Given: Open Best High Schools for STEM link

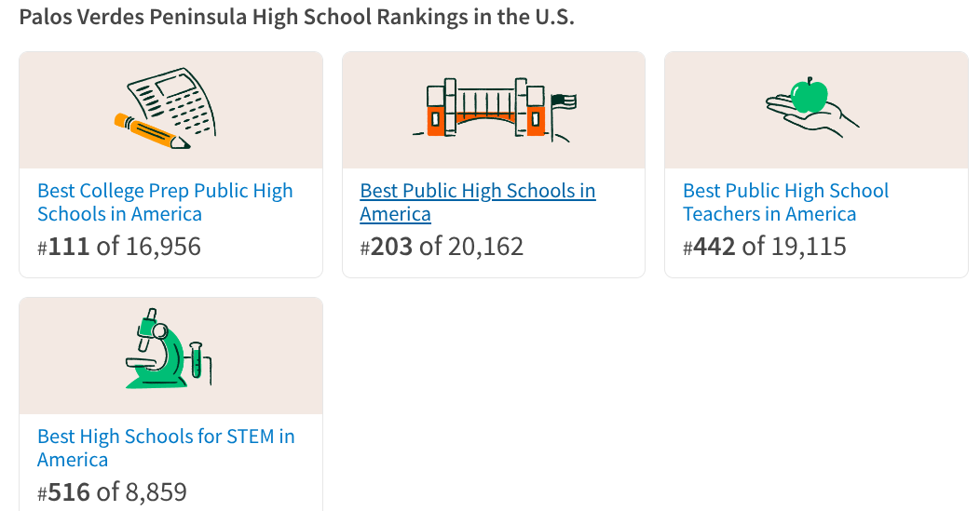Looking at the screenshot, I should tap(165, 448).
